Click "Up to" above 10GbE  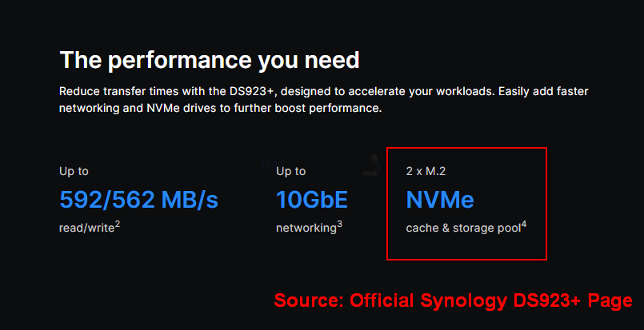click(290, 171)
